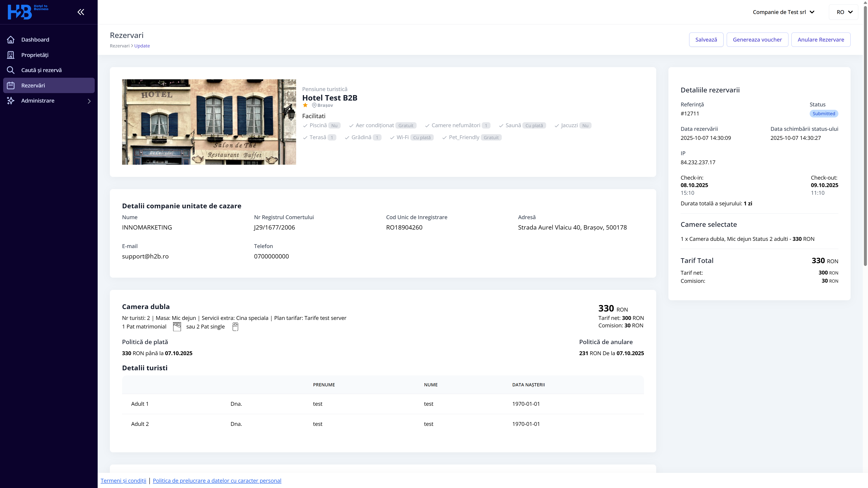The height and width of the screenshot is (488, 868).
Task: Click the Anulare Rezervare button
Action: pos(821,40)
